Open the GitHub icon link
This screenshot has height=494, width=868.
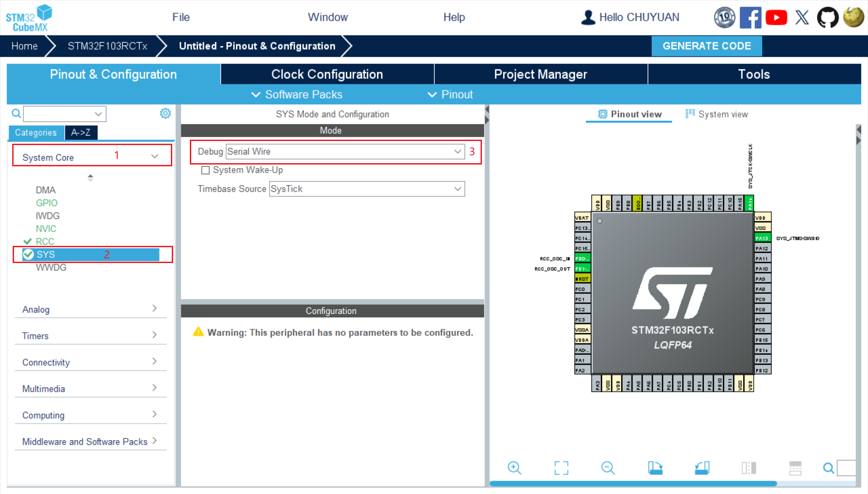click(x=827, y=18)
